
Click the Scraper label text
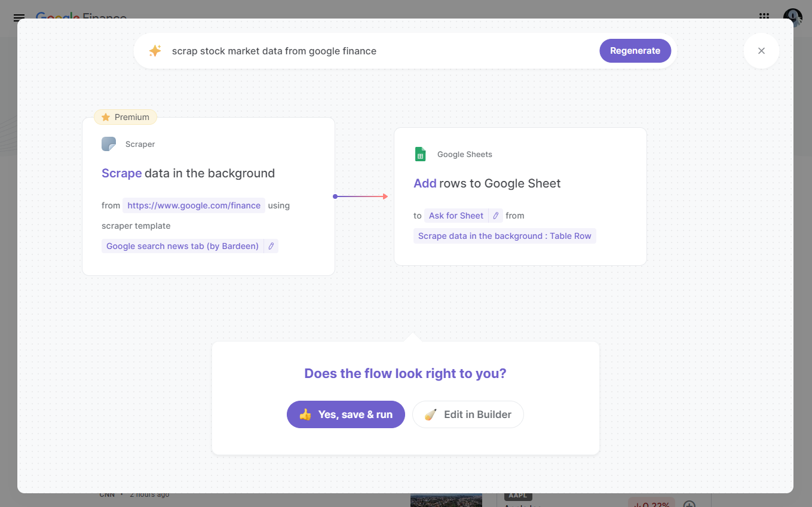(x=140, y=144)
